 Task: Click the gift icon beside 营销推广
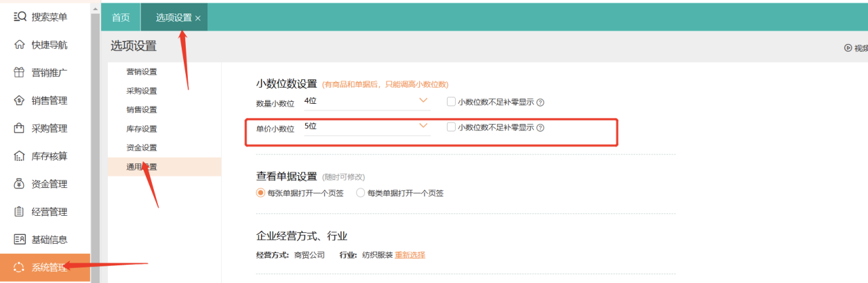(20, 73)
